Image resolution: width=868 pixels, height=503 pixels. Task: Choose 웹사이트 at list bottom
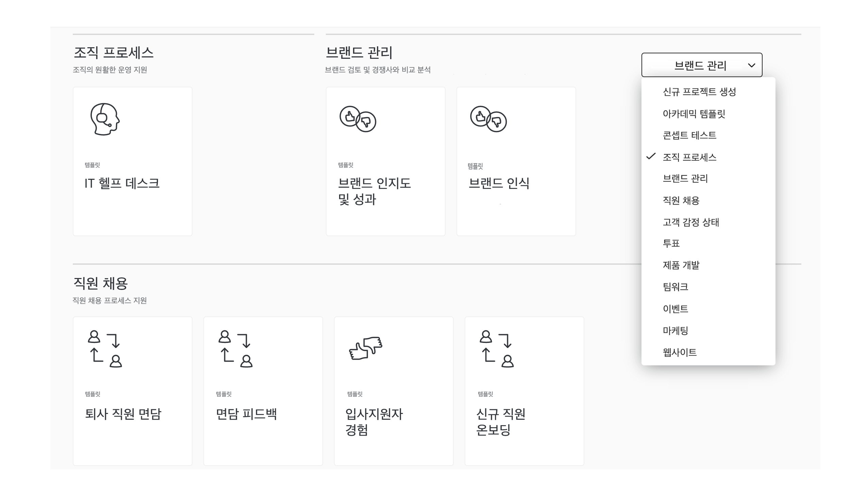pos(708,352)
